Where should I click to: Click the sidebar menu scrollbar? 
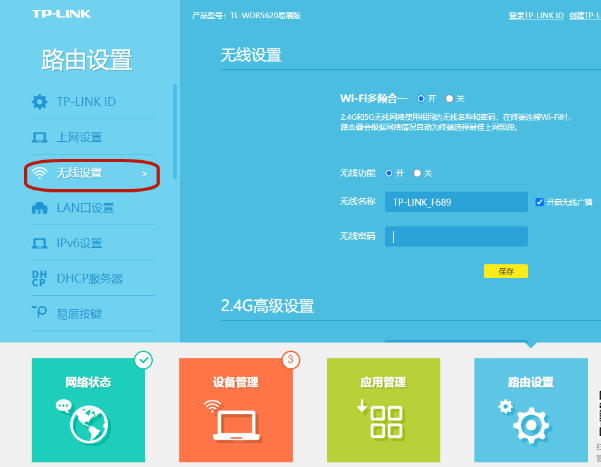click(x=175, y=132)
